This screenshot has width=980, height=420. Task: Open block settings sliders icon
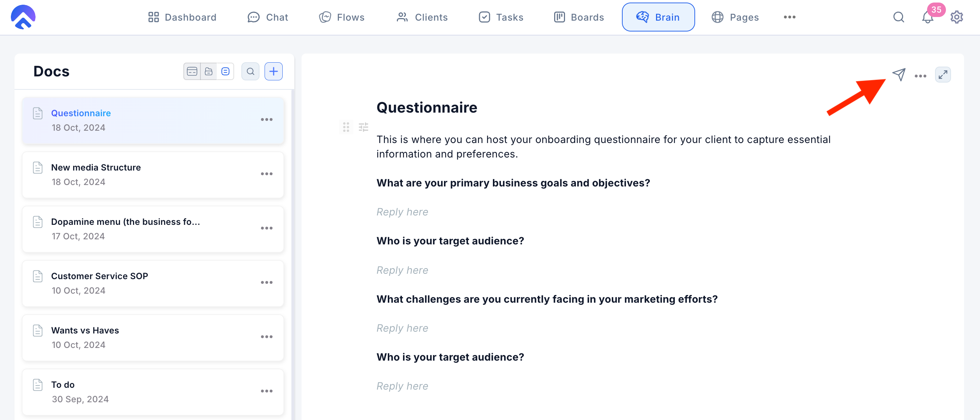(363, 127)
